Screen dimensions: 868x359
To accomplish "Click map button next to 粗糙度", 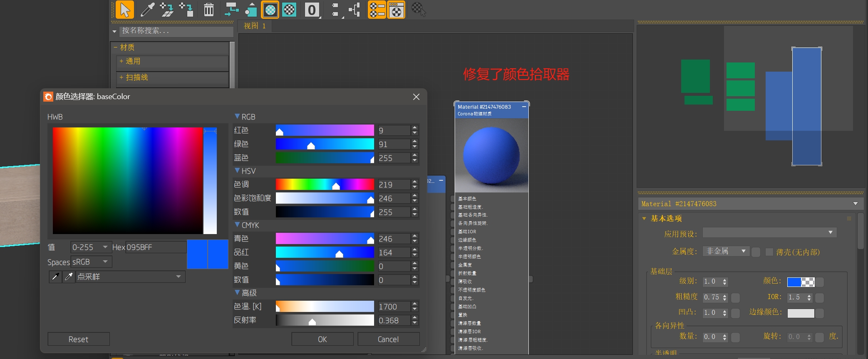I will 736,298.
